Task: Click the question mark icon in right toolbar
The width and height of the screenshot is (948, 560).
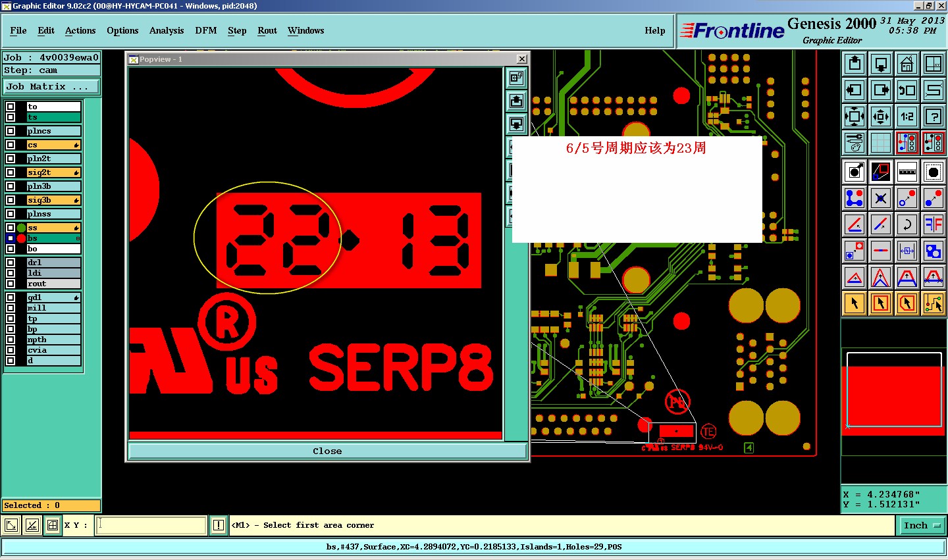Action: [x=934, y=116]
